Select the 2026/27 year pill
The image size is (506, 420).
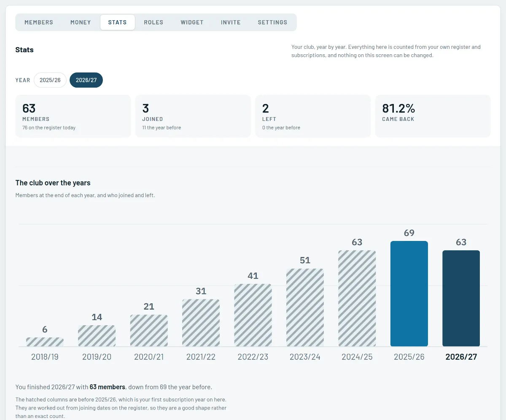(86, 80)
